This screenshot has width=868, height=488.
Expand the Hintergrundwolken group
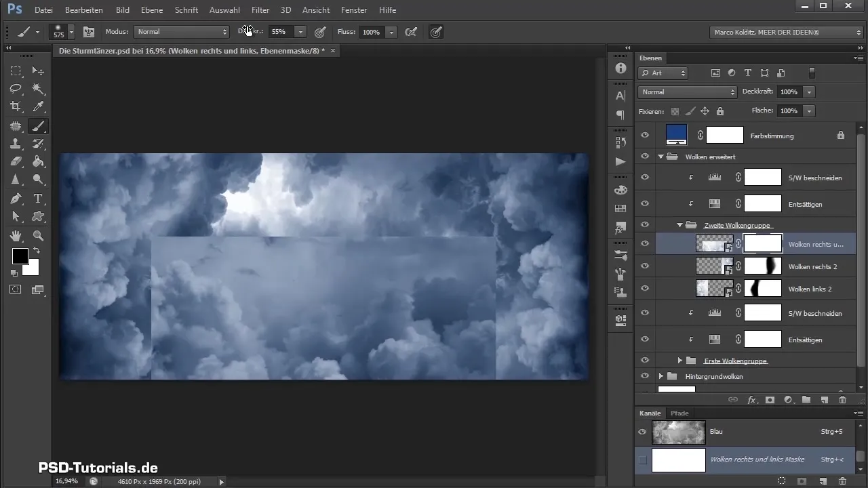click(x=661, y=375)
